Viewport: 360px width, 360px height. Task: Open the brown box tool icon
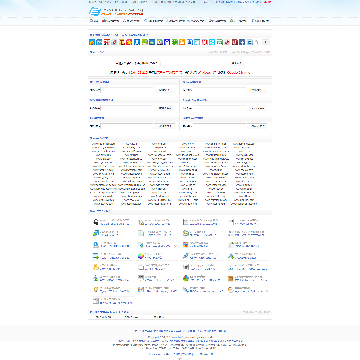pos(230,278)
